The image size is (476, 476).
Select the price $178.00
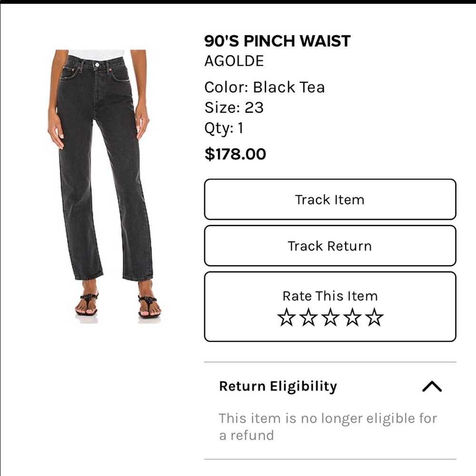[235, 154]
